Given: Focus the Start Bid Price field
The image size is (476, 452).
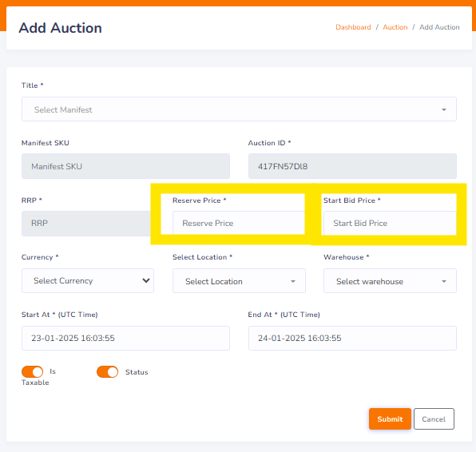Looking at the screenshot, I should [390, 223].
